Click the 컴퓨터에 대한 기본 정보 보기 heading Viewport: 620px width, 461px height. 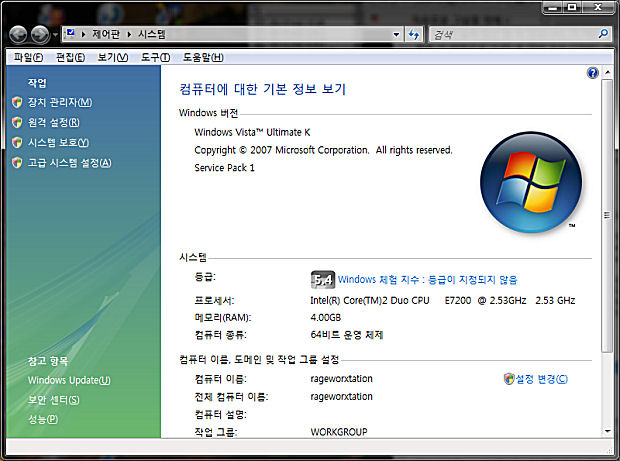(263, 89)
